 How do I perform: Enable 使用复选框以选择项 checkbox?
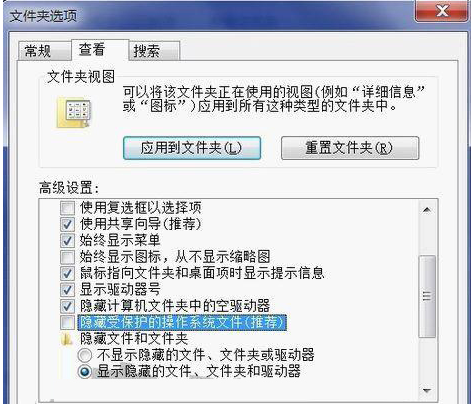click(x=67, y=208)
